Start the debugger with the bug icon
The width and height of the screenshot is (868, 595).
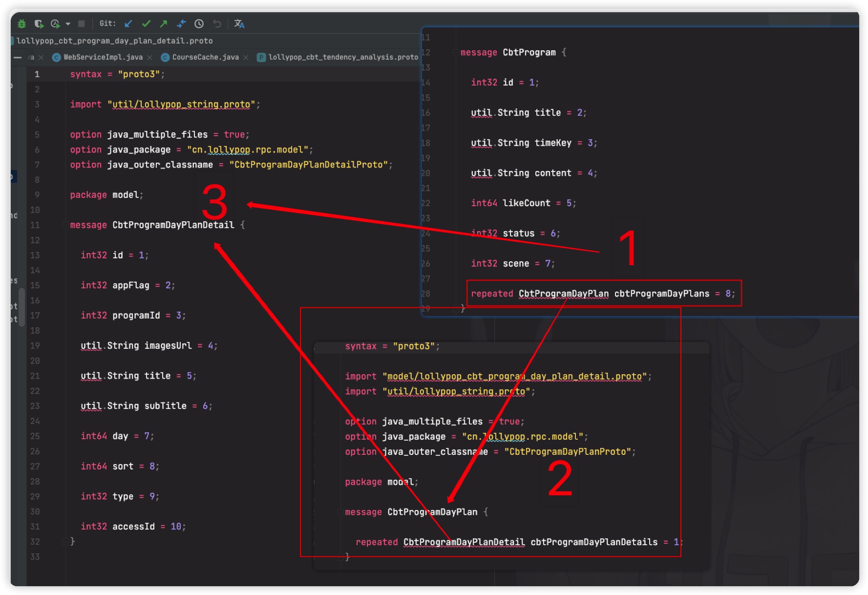point(22,23)
